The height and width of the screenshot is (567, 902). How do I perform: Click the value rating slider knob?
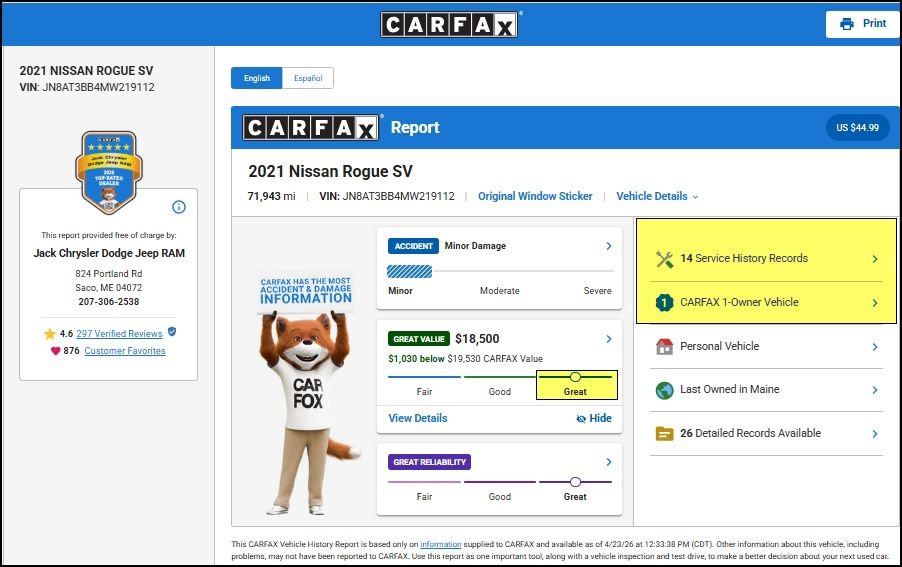pos(575,377)
